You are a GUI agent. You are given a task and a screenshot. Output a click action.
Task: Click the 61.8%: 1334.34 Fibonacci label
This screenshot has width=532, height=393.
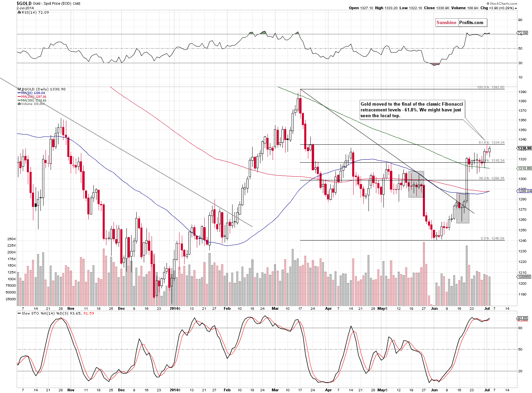[492, 143]
